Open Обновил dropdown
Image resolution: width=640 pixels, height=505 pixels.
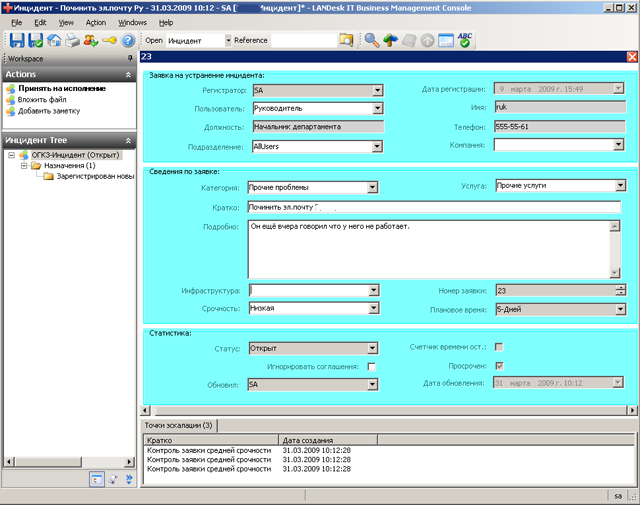(x=372, y=384)
